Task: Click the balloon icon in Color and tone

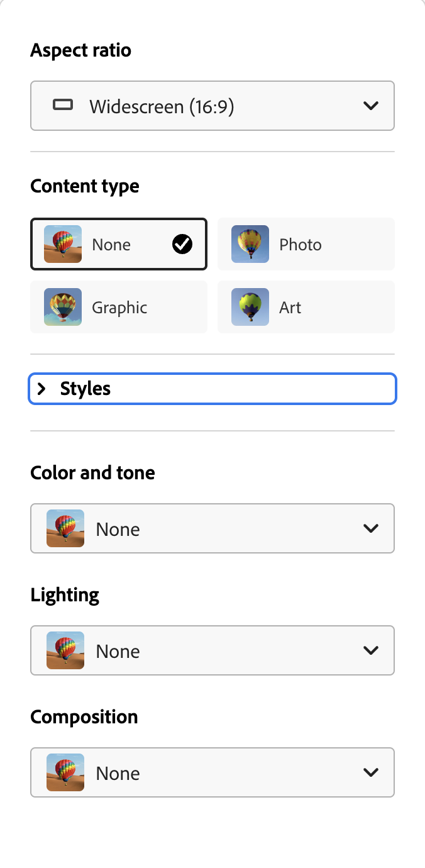Action: click(x=65, y=528)
